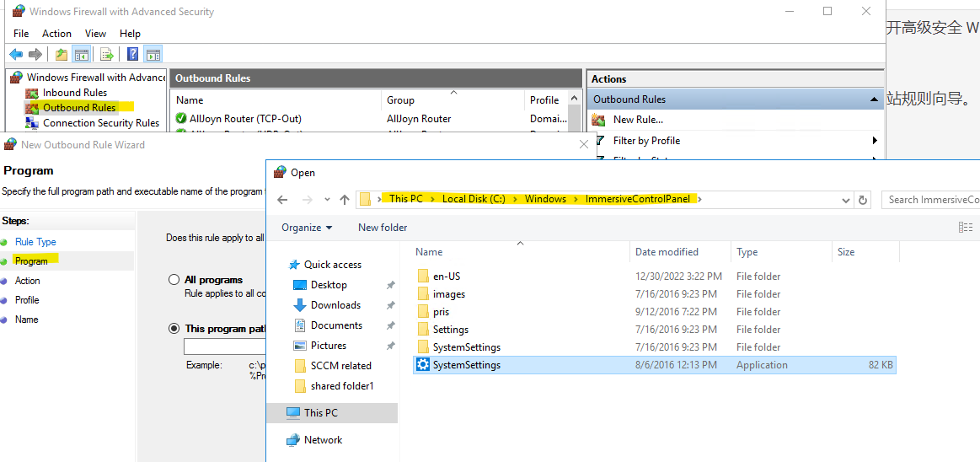Viewport: 980px width, 462px height.
Task: Open shared folder1 in navigation pane
Action: (x=342, y=386)
